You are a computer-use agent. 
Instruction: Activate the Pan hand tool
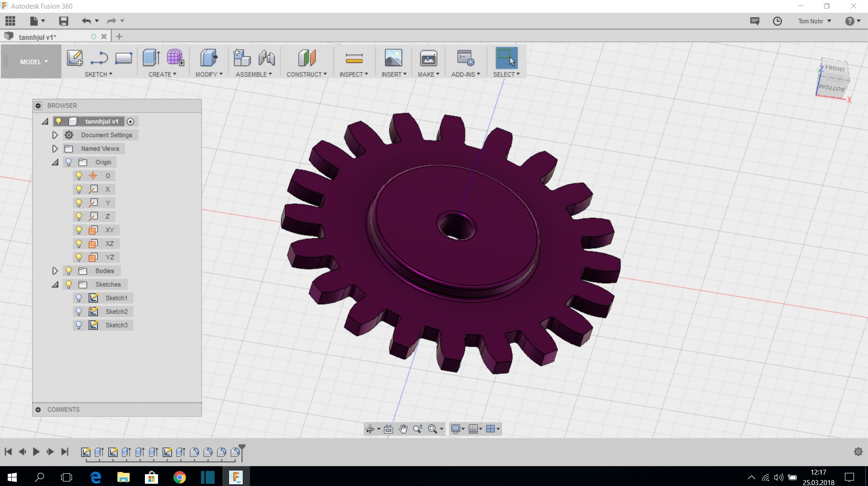403,429
